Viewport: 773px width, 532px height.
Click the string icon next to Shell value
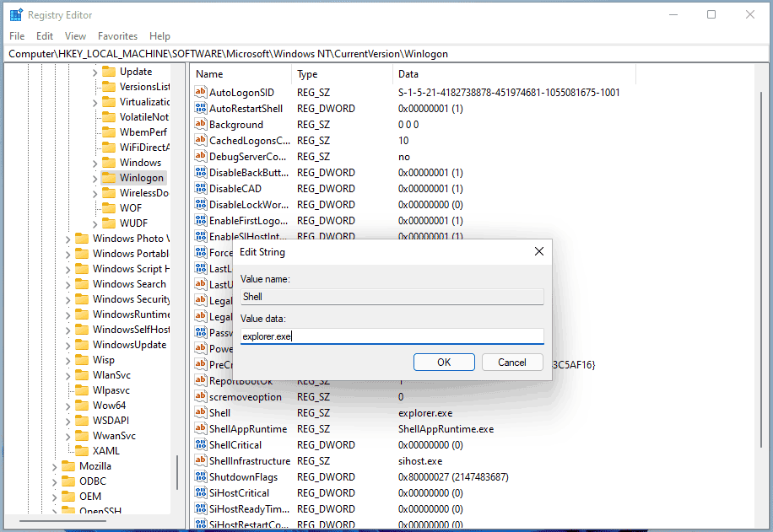tap(203, 412)
